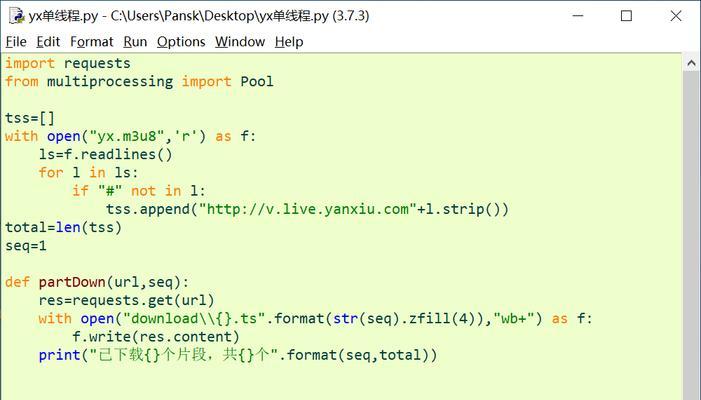Click the 'print' keyword on the last line

[59, 355]
